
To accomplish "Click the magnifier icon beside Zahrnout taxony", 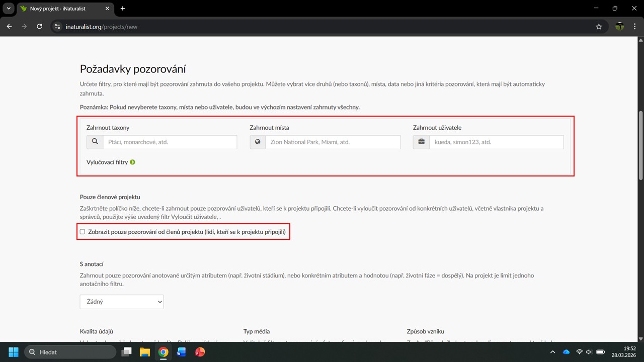I will click(x=95, y=142).
